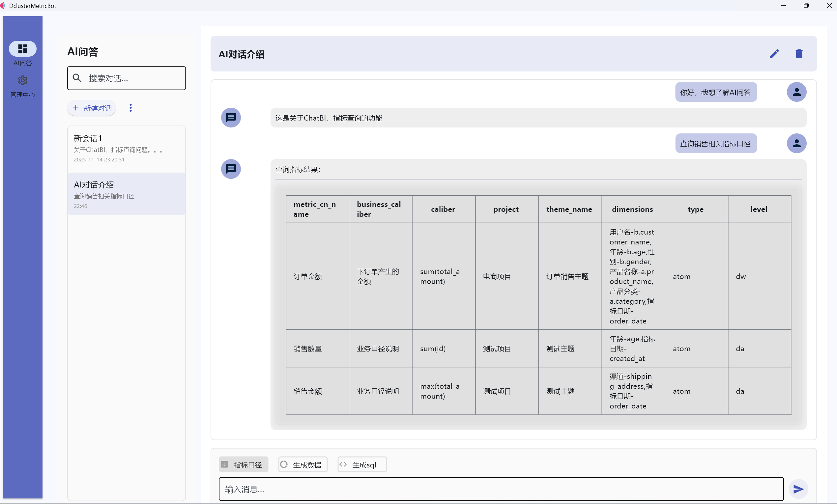Click the trash delete conversation icon
This screenshot has width=837, height=504.
799,54
